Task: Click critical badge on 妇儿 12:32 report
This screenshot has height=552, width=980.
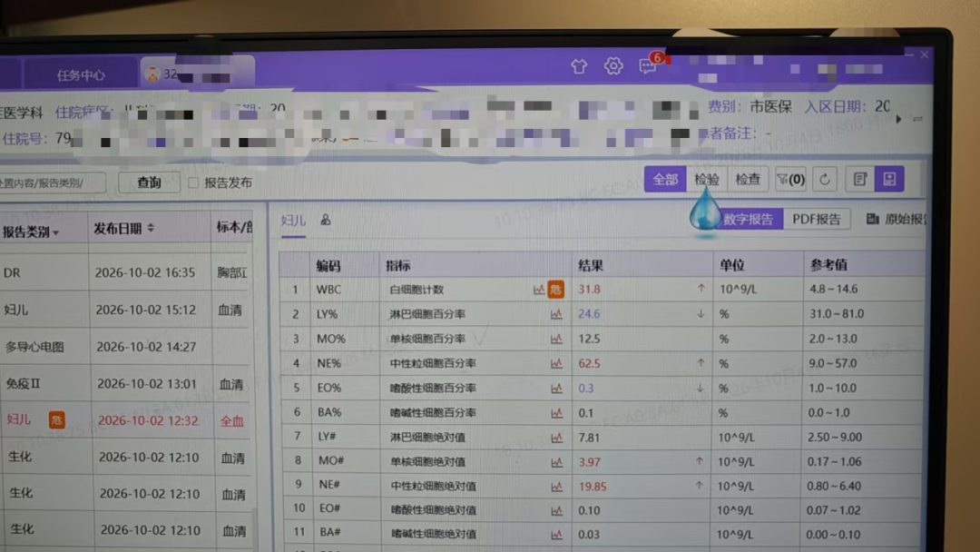Action: [57, 420]
